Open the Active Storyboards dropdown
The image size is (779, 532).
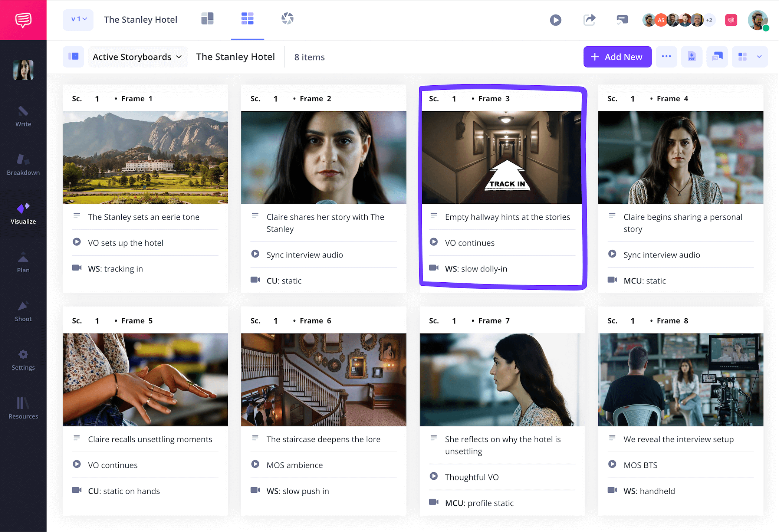click(137, 57)
